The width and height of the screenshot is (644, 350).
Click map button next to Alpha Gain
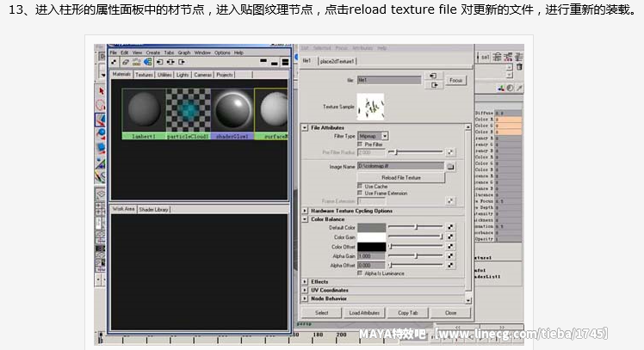coord(450,256)
